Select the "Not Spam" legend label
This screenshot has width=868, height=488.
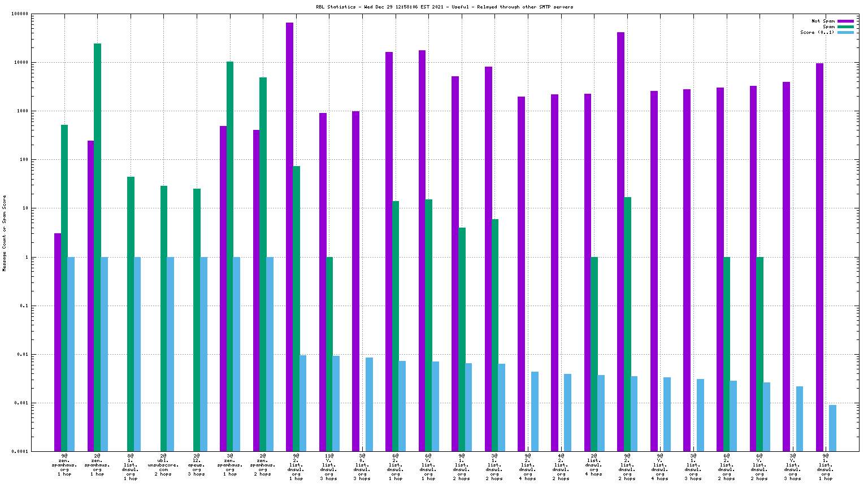(823, 21)
